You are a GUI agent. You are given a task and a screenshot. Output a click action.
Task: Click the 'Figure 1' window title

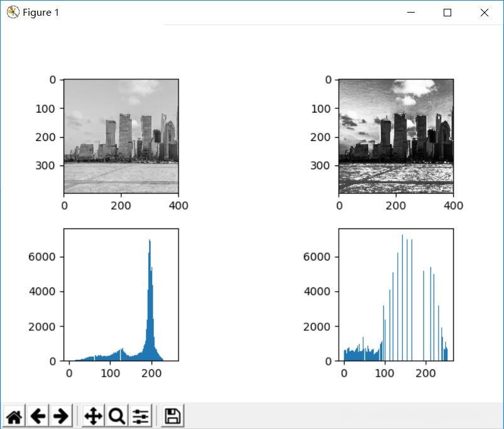pyautogui.click(x=41, y=13)
